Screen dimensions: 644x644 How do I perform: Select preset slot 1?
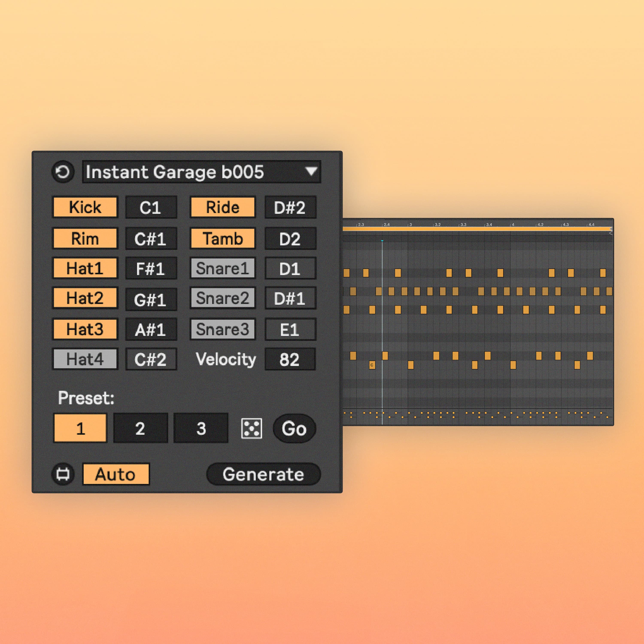pyautogui.click(x=80, y=428)
